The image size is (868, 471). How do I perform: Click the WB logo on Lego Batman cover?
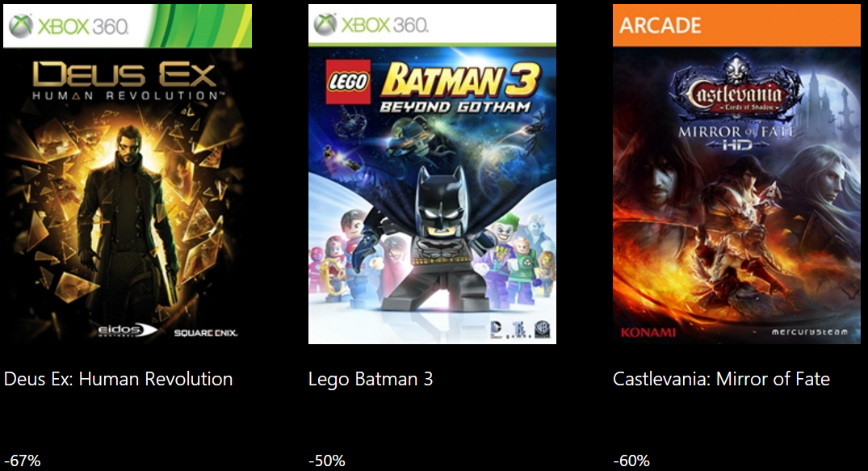tap(542, 329)
